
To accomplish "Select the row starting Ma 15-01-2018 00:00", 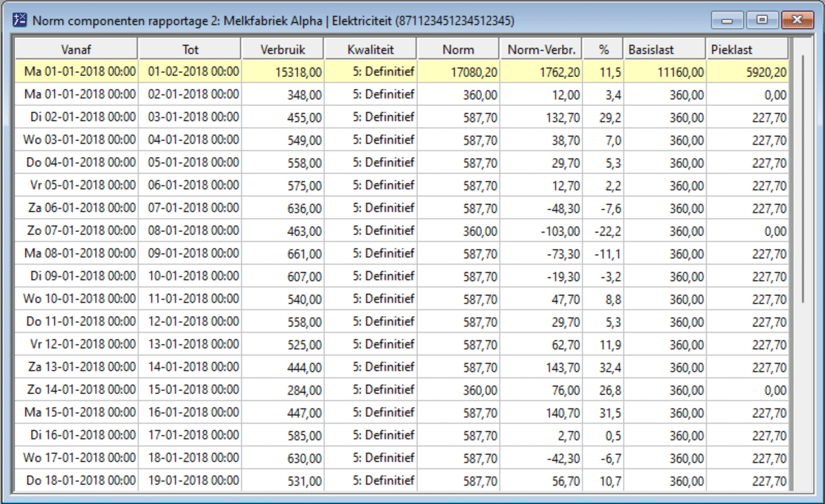I will coord(401,412).
